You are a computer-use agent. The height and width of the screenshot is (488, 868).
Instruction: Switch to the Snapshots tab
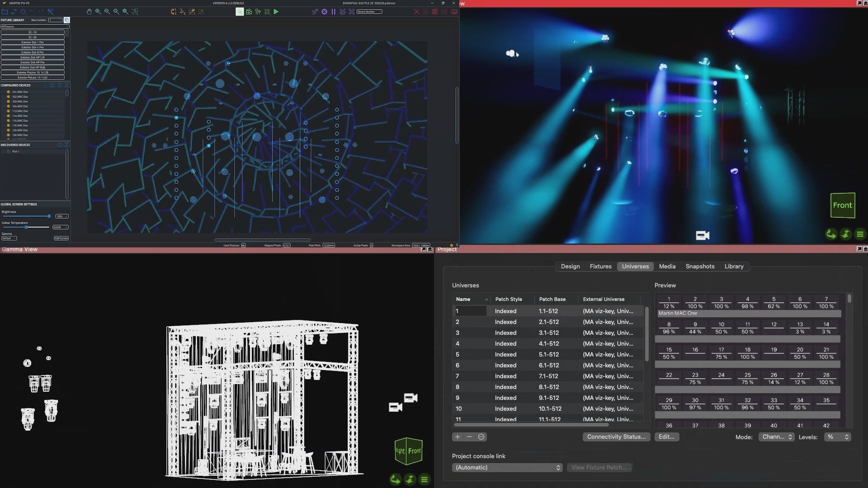(700, 267)
